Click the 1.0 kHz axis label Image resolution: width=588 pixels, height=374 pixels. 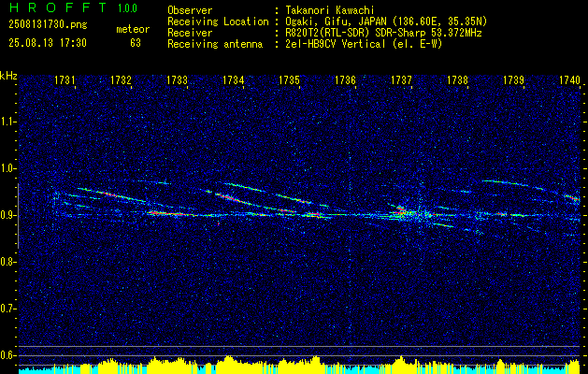[7, 168]
